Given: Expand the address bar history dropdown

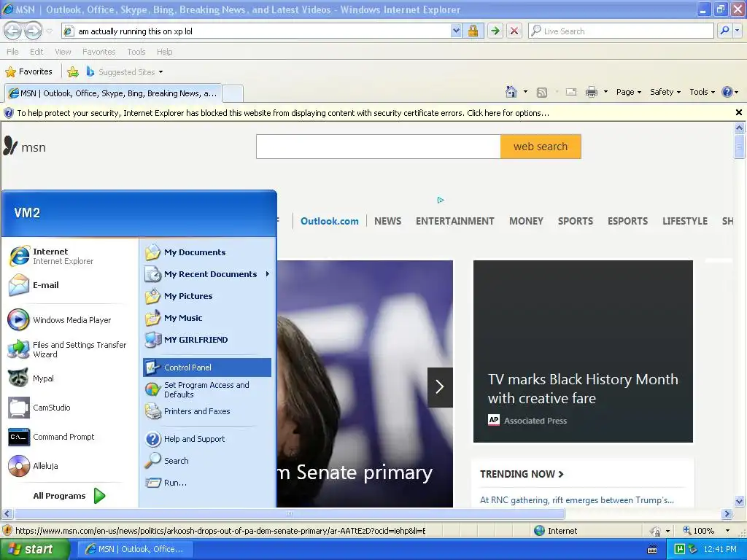Looking at the screenshot, I should point(456,31).
